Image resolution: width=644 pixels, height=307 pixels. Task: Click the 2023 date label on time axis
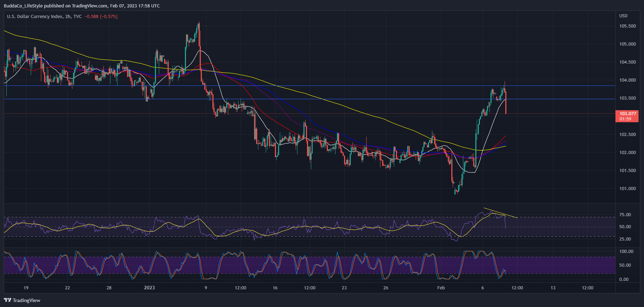coord(149,288)
